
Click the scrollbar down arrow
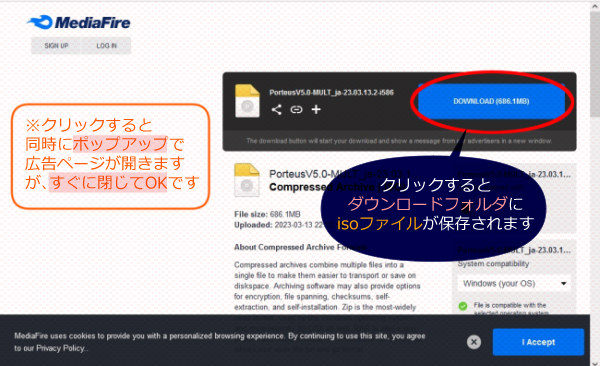(595, 362)
